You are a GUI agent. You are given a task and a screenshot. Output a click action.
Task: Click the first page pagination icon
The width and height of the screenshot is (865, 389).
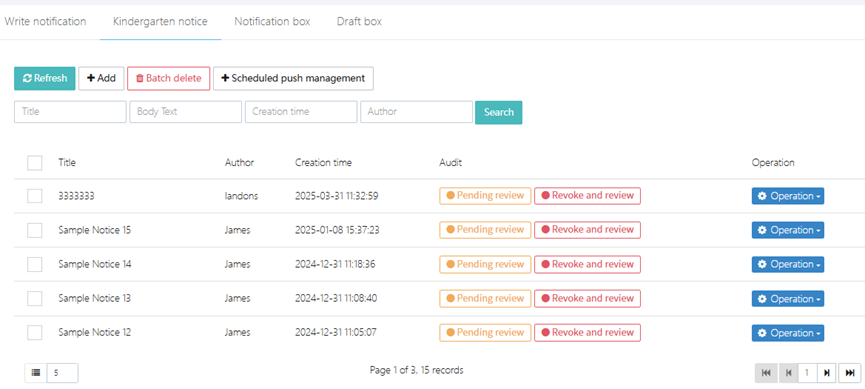tap(766, 373)
